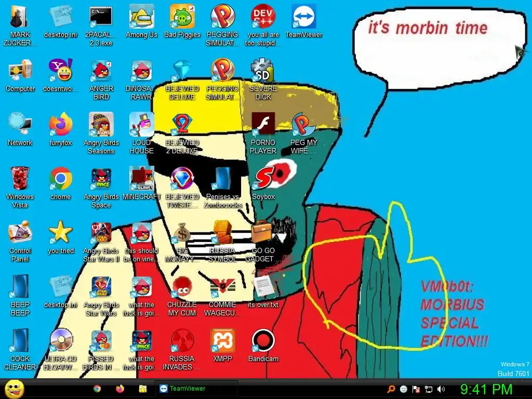
Task: Switch to the TeamViewer taskbar button
Action: coord(196,389)
